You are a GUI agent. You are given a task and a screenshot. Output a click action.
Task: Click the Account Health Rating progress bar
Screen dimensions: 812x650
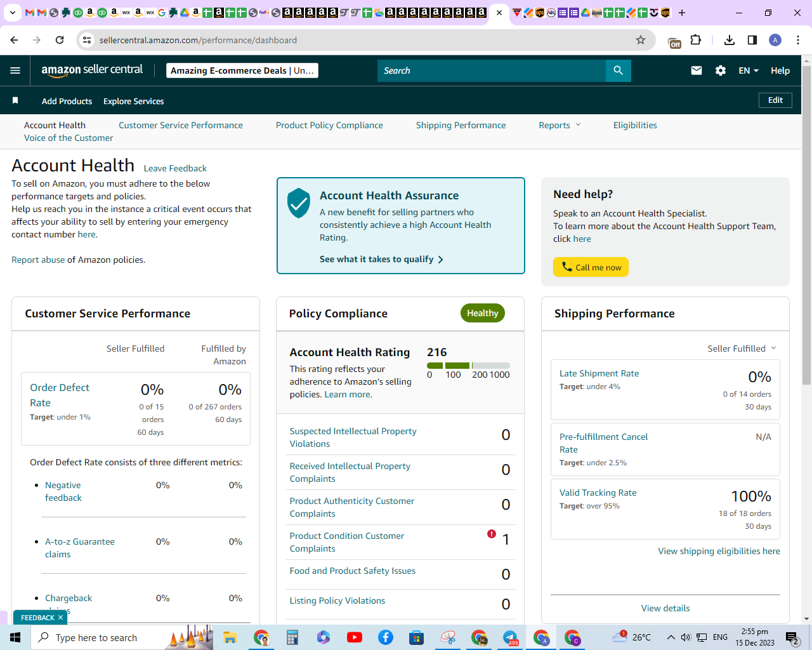coord(468,366)
